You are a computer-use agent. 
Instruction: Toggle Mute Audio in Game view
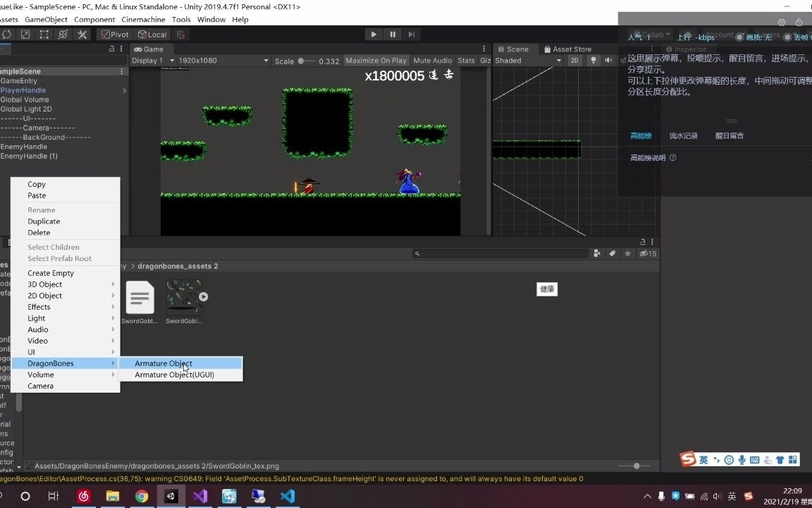(x=432, y=60)
